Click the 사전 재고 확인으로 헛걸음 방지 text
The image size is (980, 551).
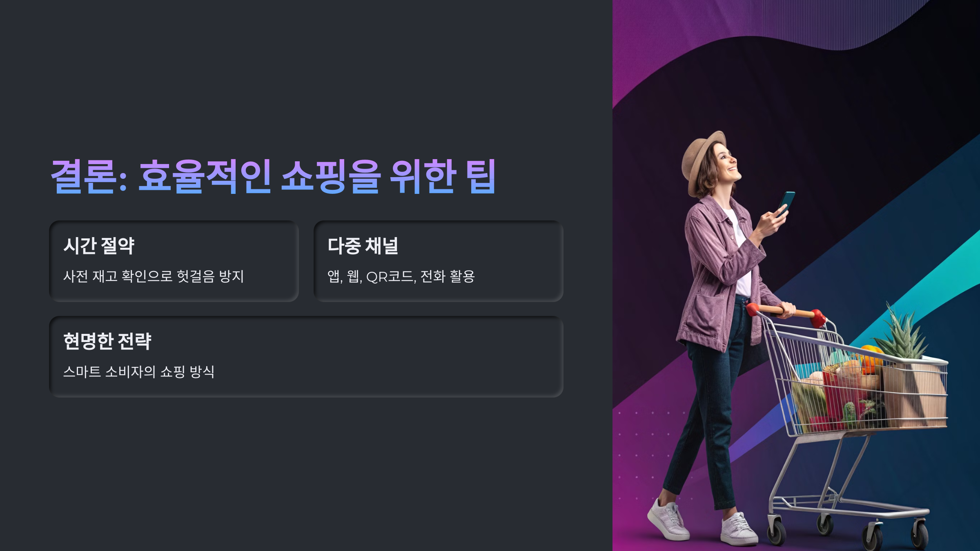(x=154, y=276)
